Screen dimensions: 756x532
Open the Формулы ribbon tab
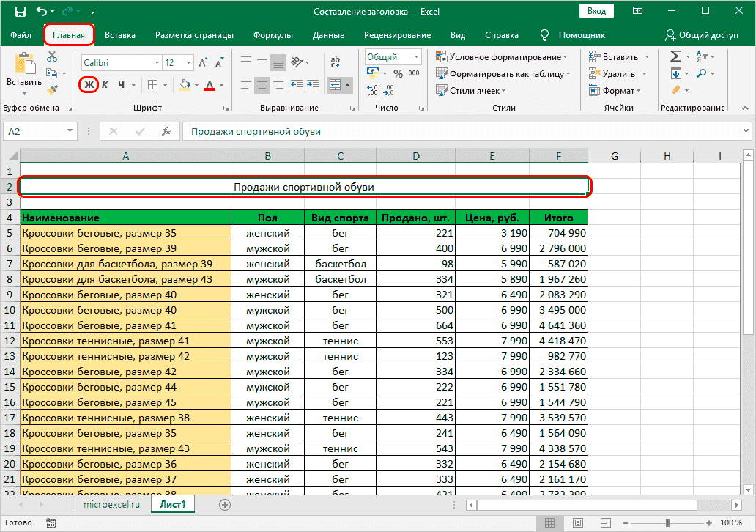[x=273, y=34]
